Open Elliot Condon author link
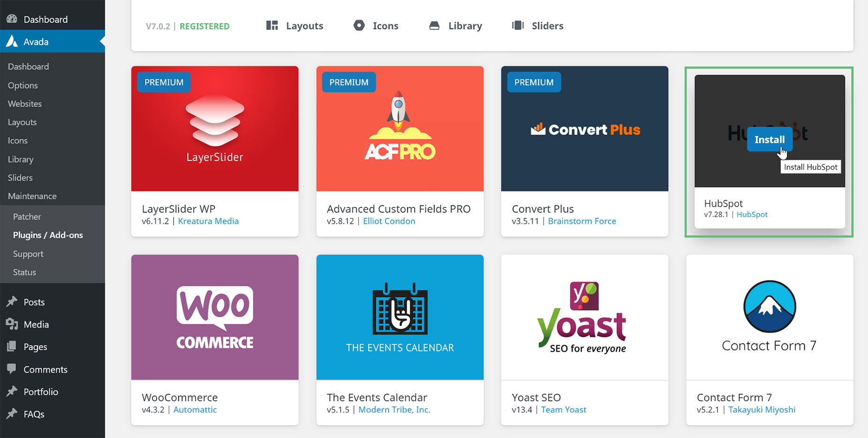The image size is (868, 438). [x=389, y=221]
